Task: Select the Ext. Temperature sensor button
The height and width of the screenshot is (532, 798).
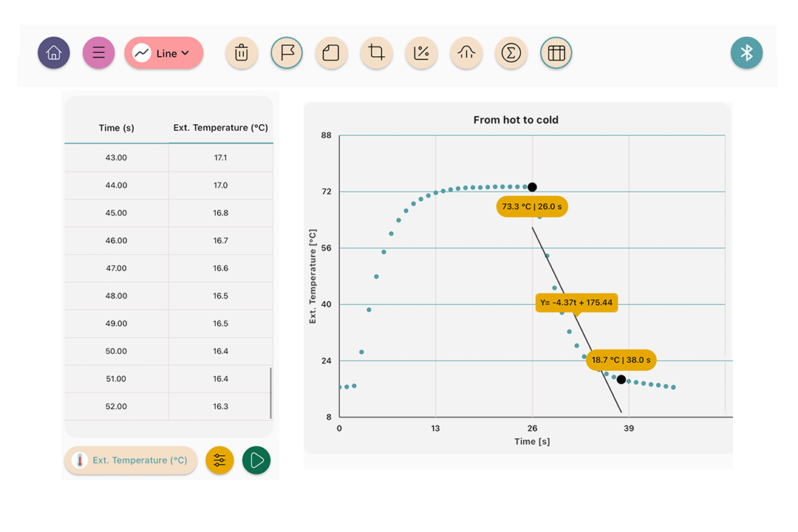Action: pyautogui.click(x=131, y=460)
